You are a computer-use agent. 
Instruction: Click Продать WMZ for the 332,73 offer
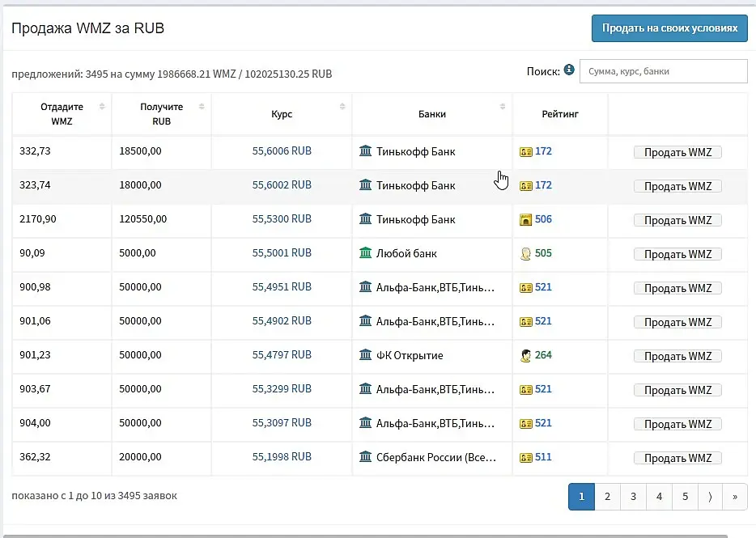(677, 152)
